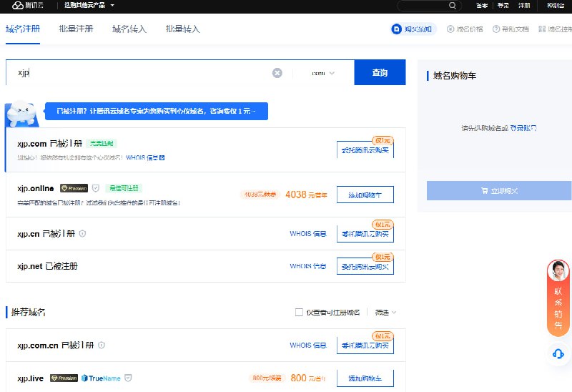Clear the domain search field with X icon
Screen dimensions: 572x392
(x=277, y=73)
